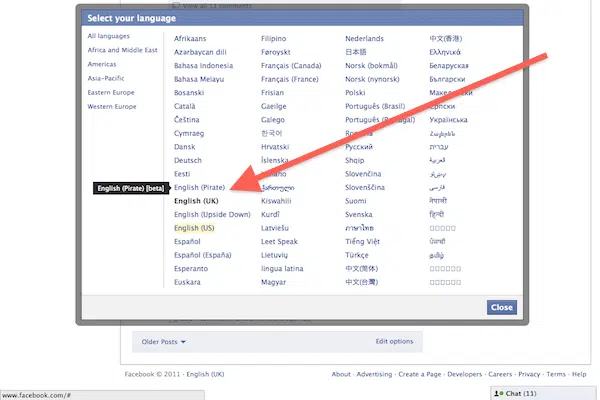Choose Bahasa Indonesia
600x400 pixels.
pos(203,66)
